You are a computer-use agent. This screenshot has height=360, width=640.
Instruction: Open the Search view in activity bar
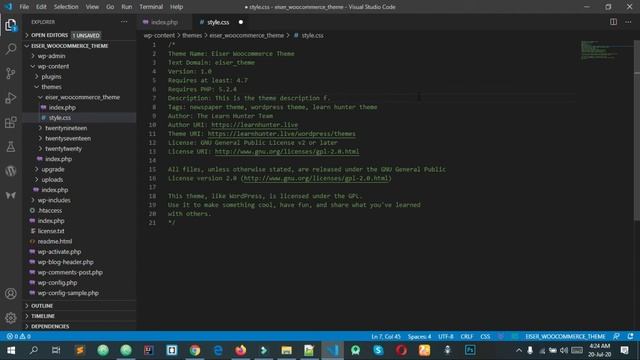click(x=11, y=49)
